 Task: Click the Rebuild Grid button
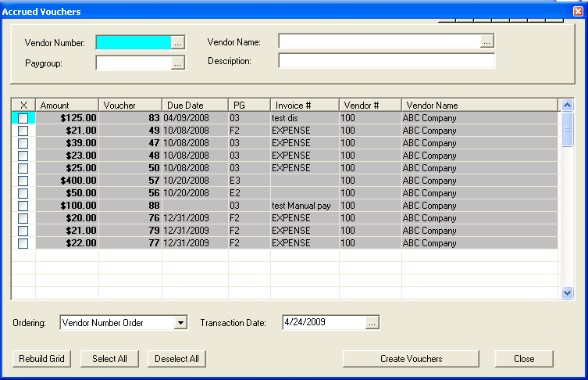pos(42,359)
